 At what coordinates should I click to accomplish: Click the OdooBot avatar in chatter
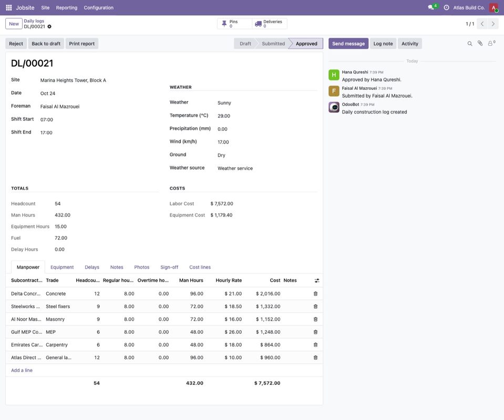point(334,107)
